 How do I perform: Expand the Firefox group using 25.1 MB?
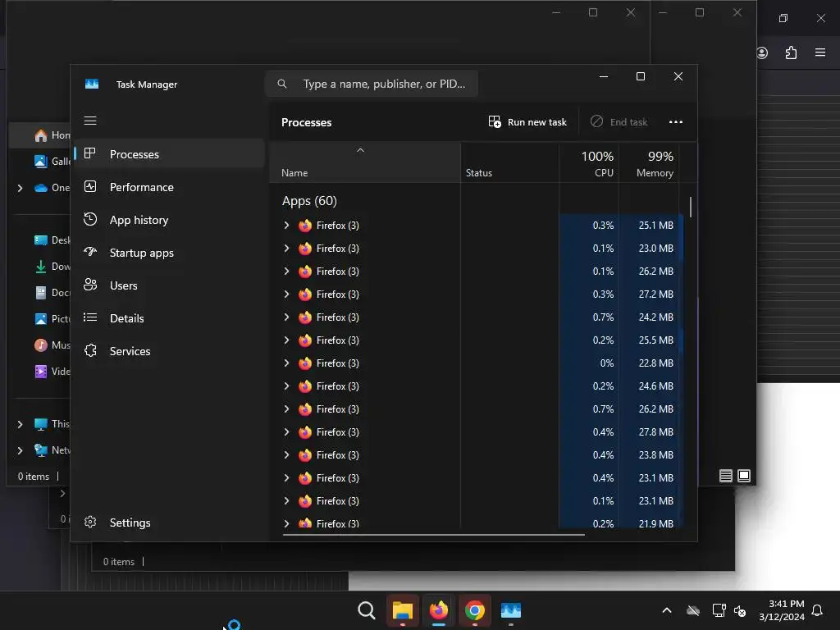286,226
